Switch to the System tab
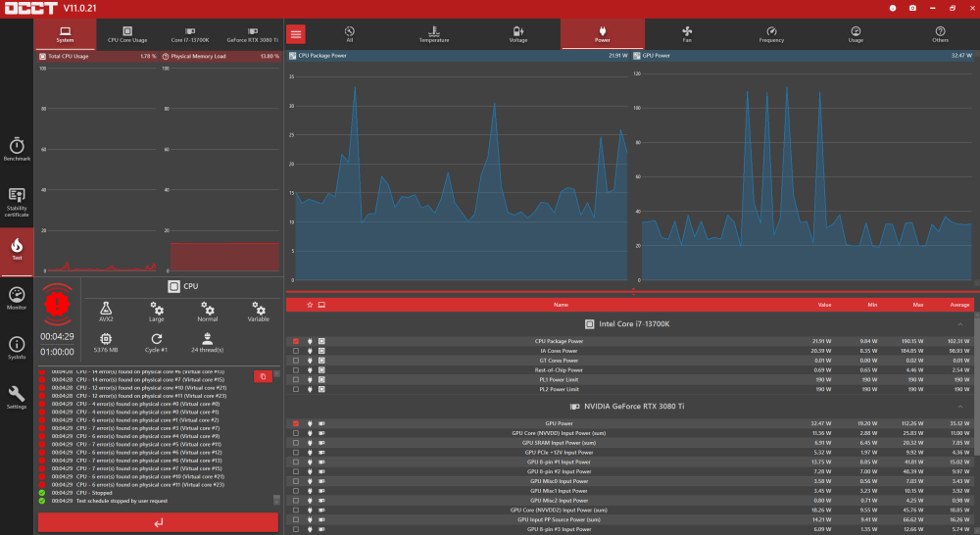This screenshot has width=980, height=535. [65, 34]
